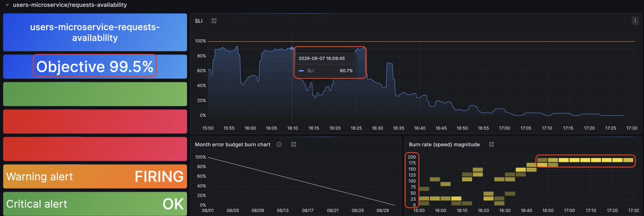Click the 0% label on SLI y-axis
644x216 pixels.
pos(202,115)
